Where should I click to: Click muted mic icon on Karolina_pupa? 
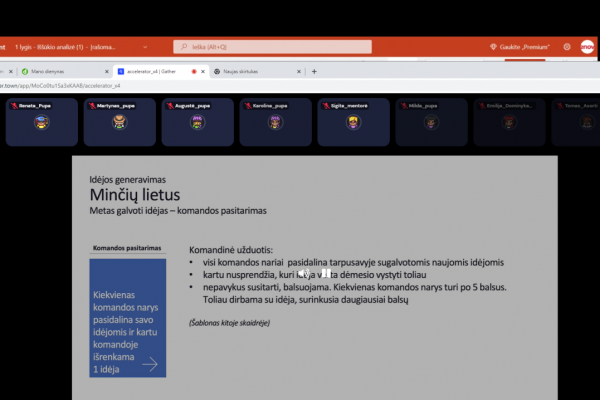coord(248,106)
